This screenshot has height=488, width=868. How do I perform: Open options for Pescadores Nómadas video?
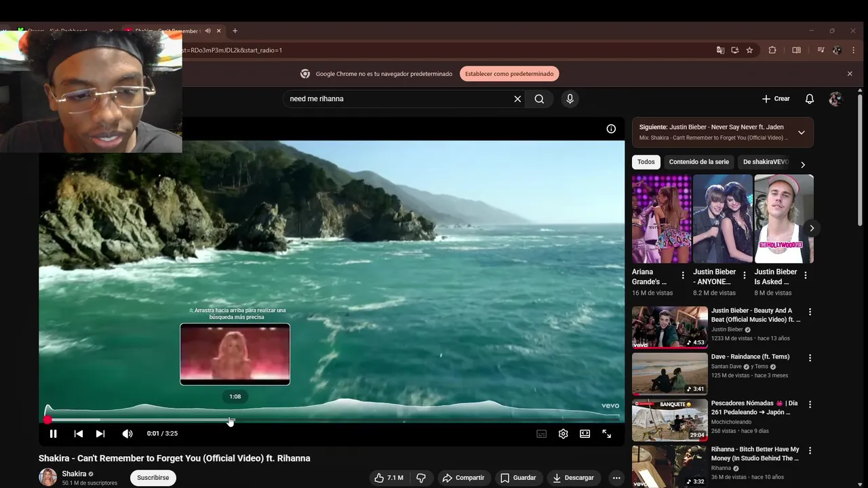(810, 405)
